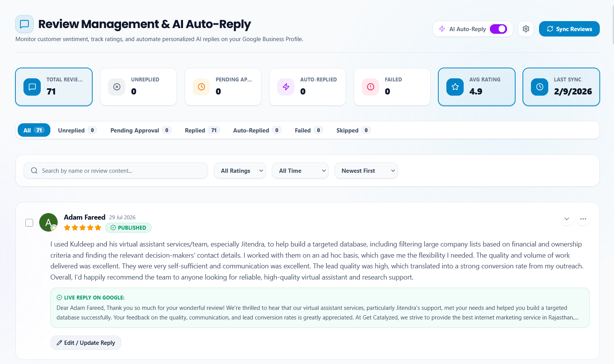
Task: Click the search magnifier icon
Action: click(34, 170)
